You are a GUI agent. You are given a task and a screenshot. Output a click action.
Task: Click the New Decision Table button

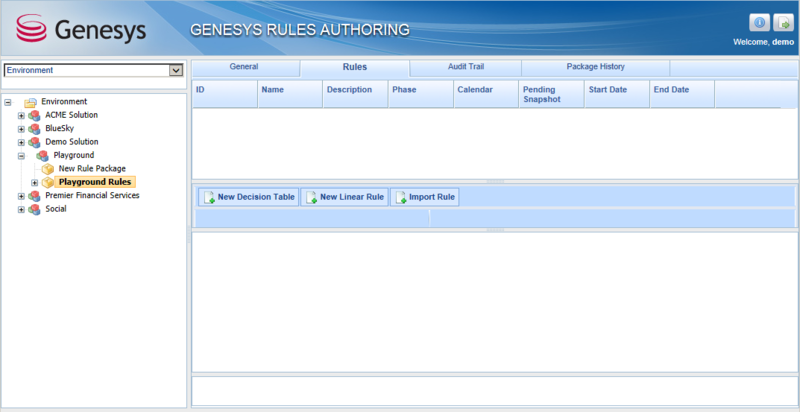(248, 197)
